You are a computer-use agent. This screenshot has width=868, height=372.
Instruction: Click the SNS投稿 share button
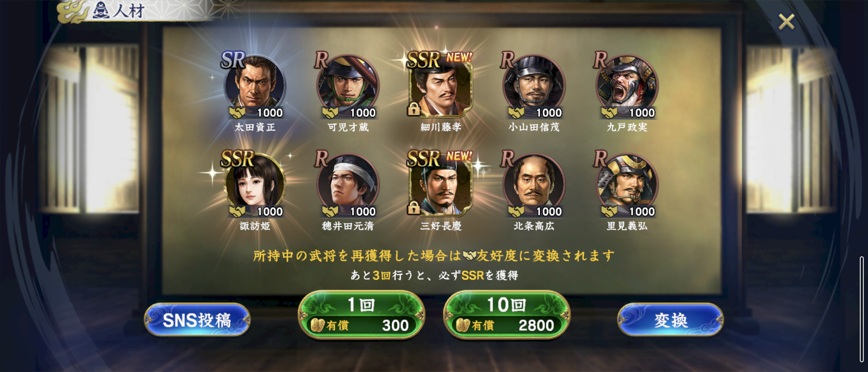click(197, 320)
